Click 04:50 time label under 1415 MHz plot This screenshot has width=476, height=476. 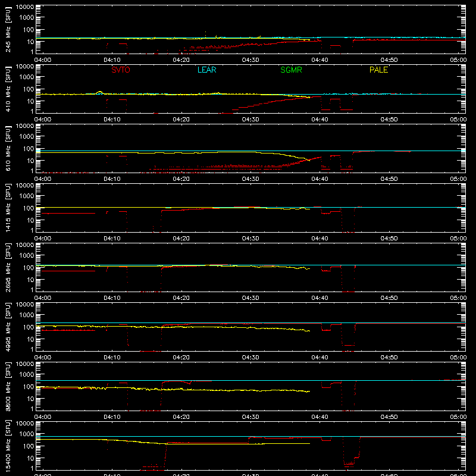coord(389,239)
